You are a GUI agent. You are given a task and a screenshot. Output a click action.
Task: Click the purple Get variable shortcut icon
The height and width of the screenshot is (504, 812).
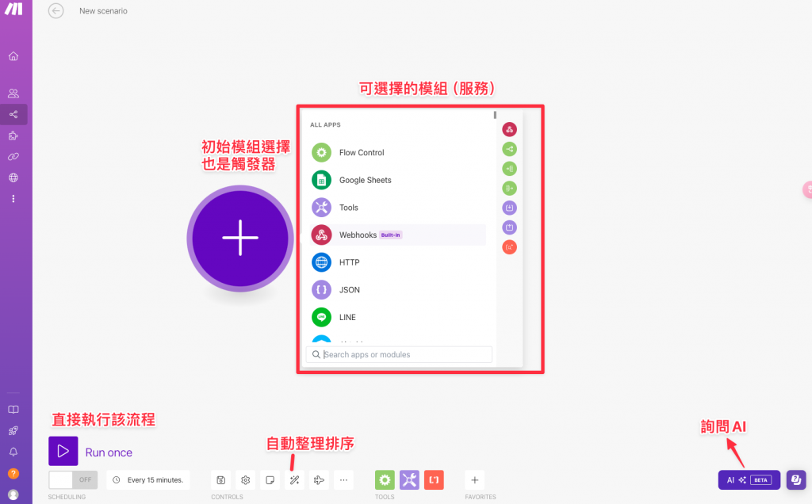click(510, 227)
